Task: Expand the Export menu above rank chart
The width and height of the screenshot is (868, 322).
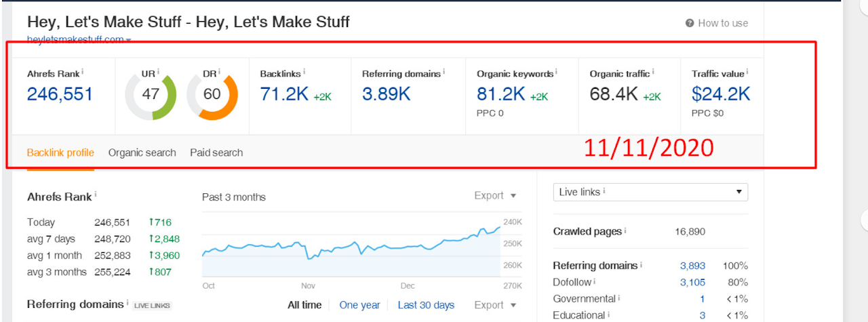Action: pos(495,196)
